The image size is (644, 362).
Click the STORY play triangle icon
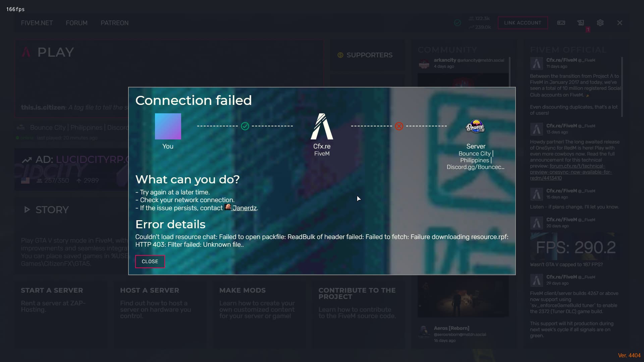pos(27,210)
